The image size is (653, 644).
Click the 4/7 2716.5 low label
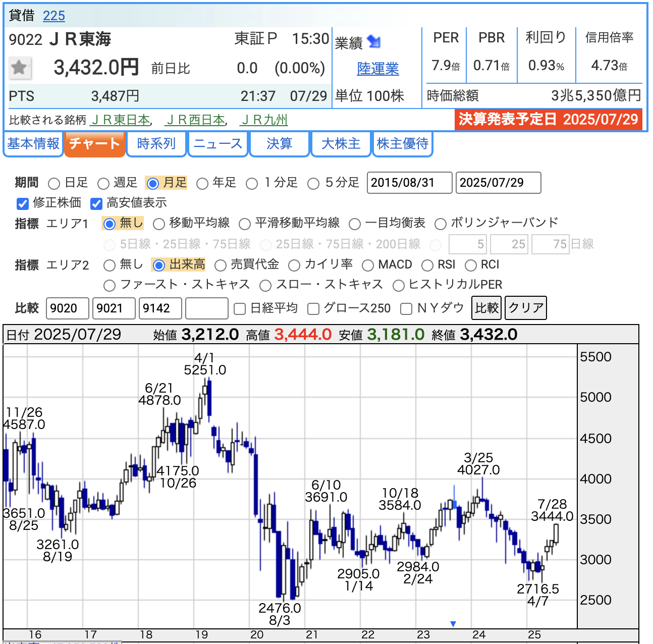[x=538, y=595]
